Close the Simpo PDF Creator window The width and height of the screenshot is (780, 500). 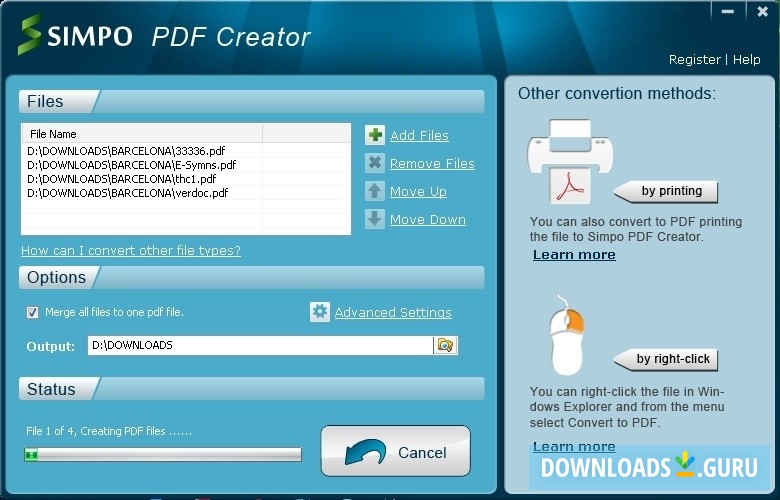pyautogui.click(x=762, y=11)
